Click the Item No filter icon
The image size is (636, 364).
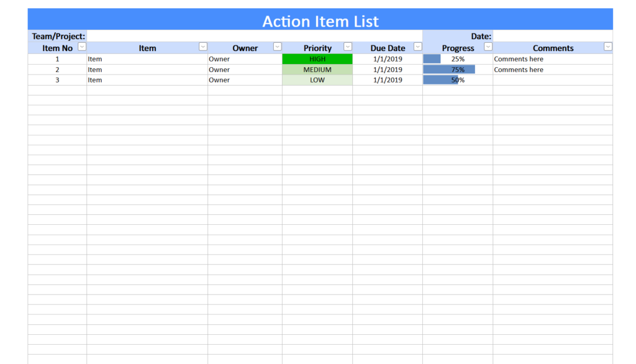pos(81,47)
